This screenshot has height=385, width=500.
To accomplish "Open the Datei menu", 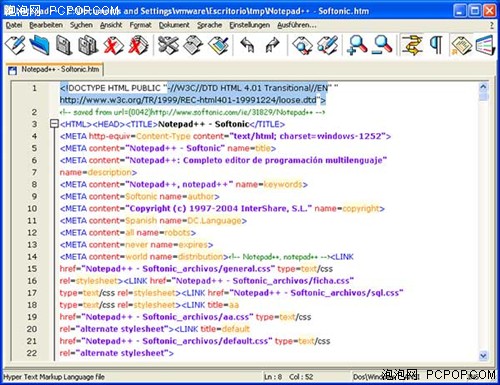I will tap(14, 25).
